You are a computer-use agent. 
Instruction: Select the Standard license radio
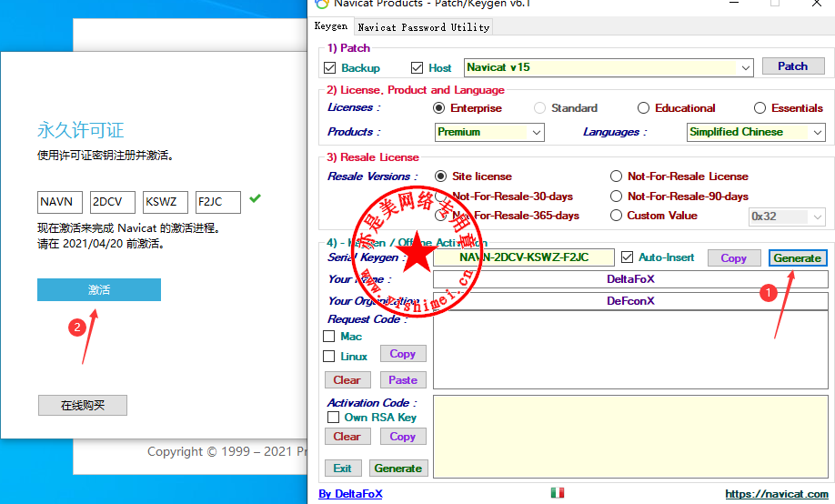coord(540,108)
